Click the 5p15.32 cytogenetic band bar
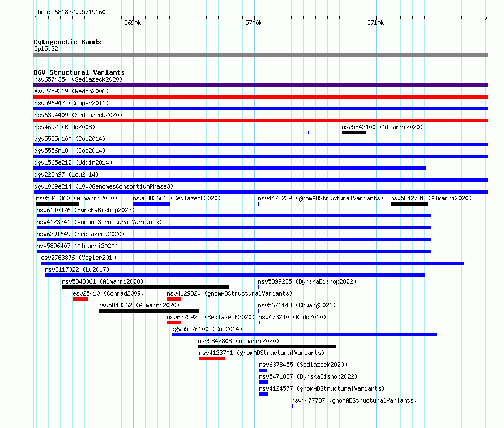The image size is (504, 428). (260, 55)
